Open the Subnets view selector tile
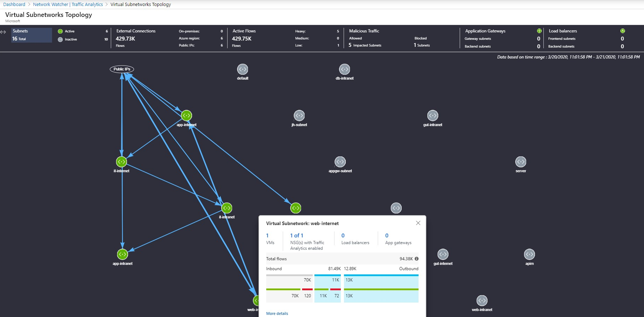644x317 pixels. tap(31, 35)
